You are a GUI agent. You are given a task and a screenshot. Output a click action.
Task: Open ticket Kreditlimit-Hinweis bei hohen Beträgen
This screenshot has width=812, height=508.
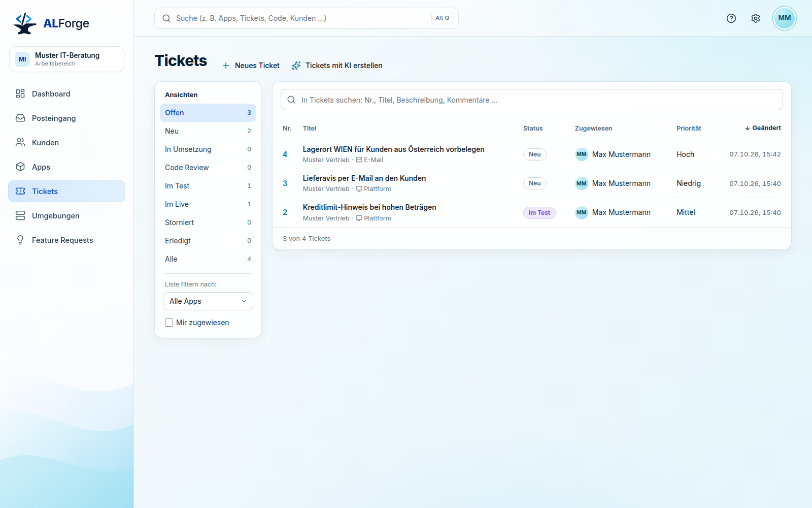click(369, 207)
